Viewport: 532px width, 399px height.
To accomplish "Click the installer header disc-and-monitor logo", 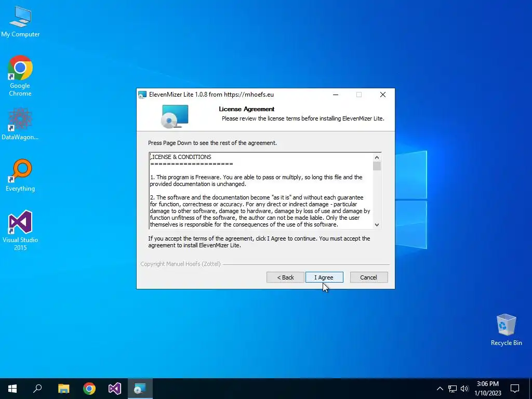I will pyautogui.click(x=175, y=116).
